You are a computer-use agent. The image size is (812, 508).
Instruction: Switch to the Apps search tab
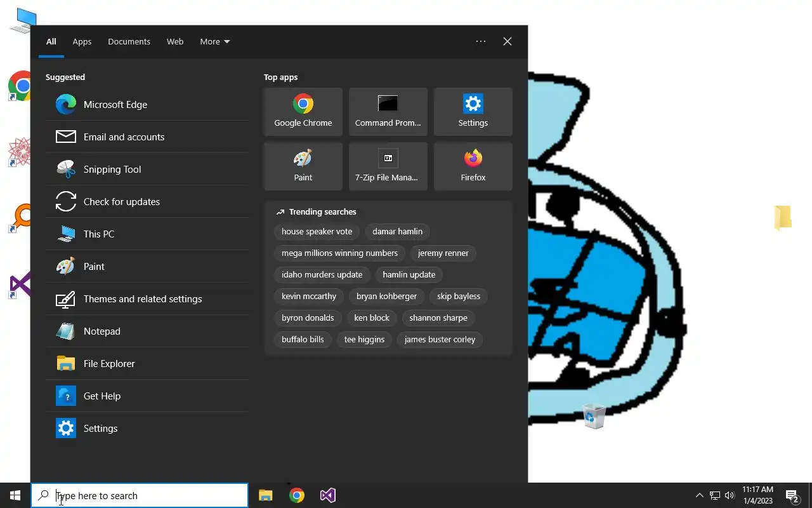pyautogui.click(x=82, y=41)
